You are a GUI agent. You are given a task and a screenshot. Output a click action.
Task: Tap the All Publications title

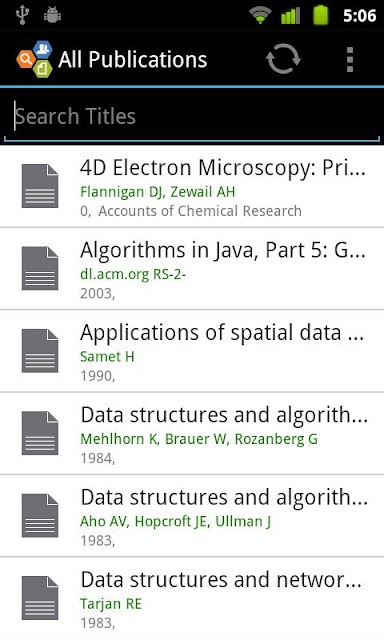133,60
